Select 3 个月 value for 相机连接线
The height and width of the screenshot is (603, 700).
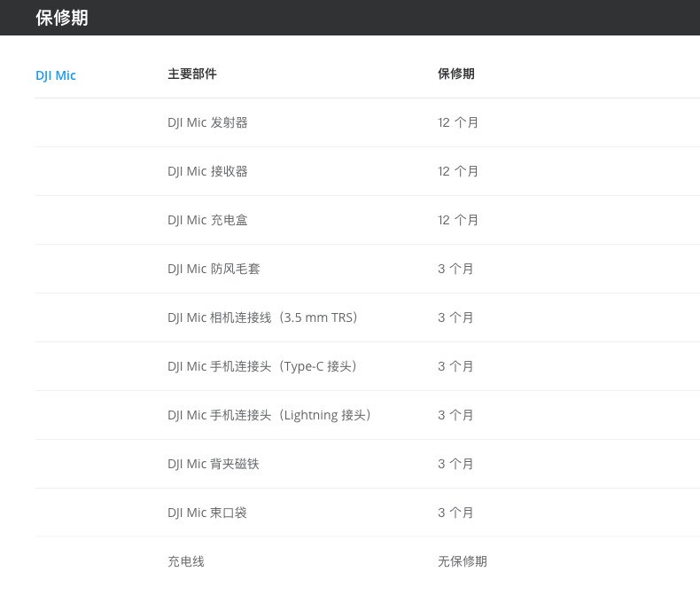[x=455, y=317]
